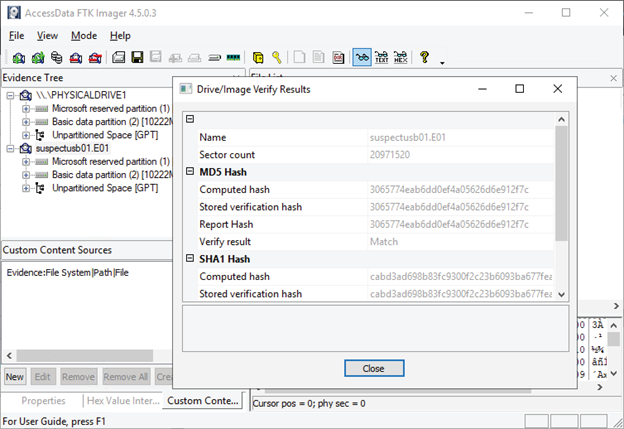Click the Detect EFS Encryption key icon
The image size is (624, 429).
point(277,57)
